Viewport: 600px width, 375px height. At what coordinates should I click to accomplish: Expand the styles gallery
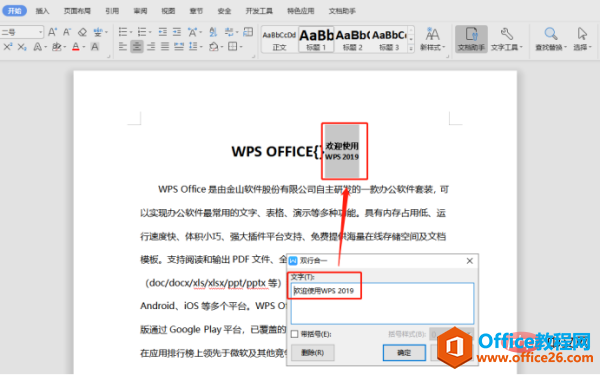(x=411, y=49)
